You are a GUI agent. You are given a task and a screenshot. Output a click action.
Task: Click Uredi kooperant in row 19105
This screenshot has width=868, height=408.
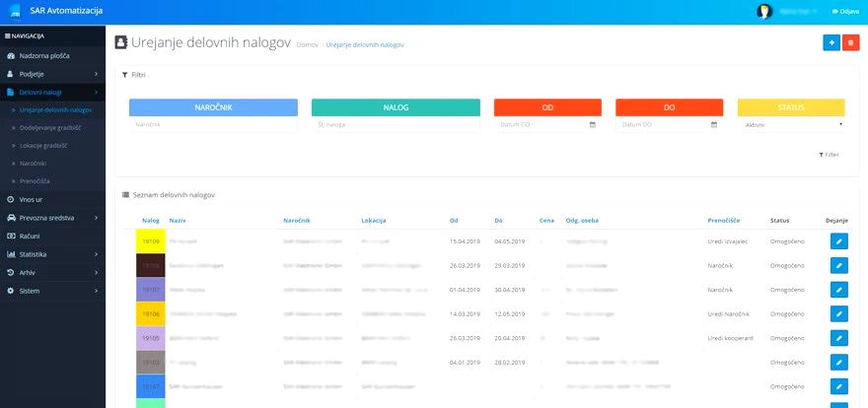pyautogui.click(x=730, y=338)
